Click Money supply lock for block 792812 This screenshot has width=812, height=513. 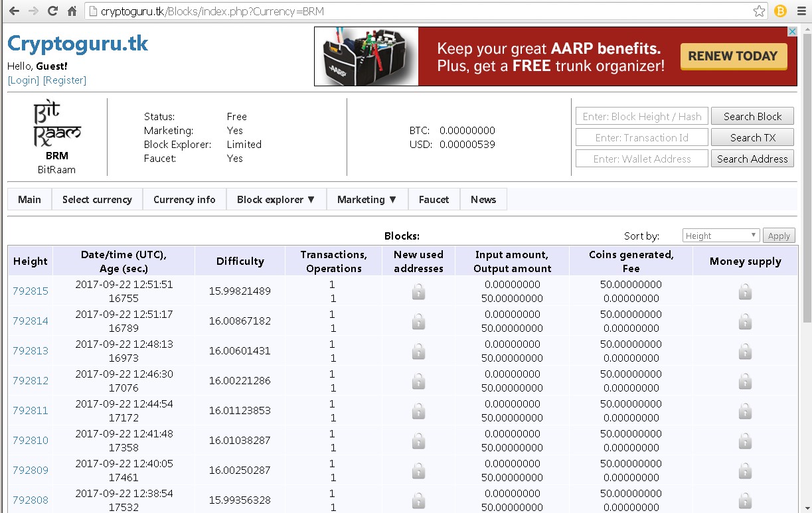pos(745,381)
